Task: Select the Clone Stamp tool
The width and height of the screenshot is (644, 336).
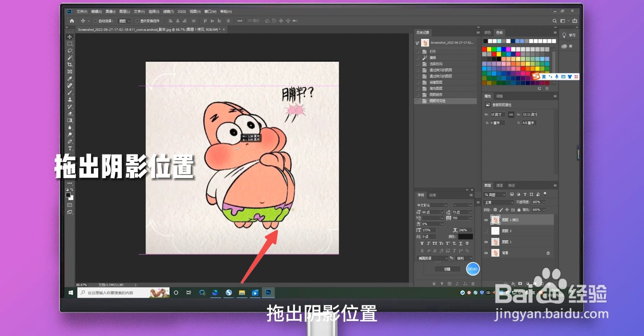Action: coord(70,99)
